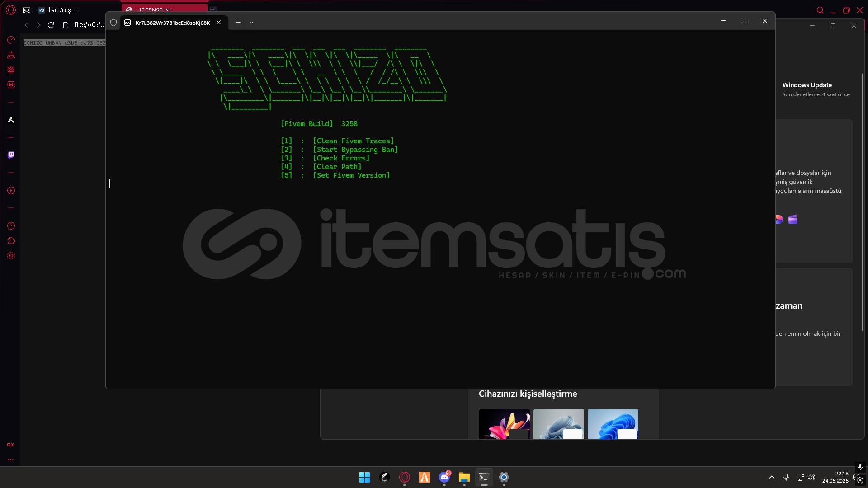
Task: Reload the Opera page
Action: click(51, 25)
